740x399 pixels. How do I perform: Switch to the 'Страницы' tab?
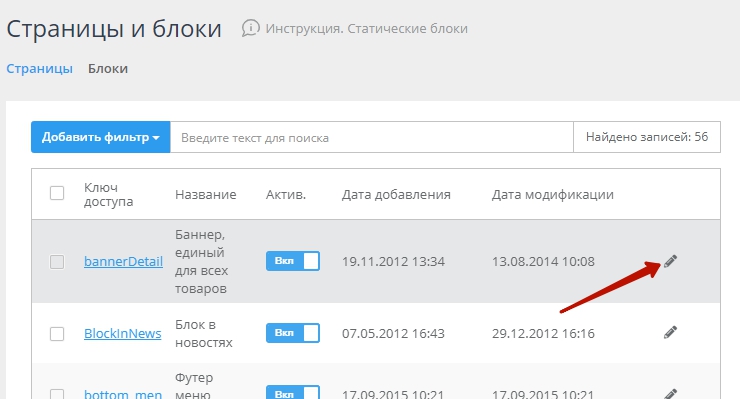coord(40,68)
